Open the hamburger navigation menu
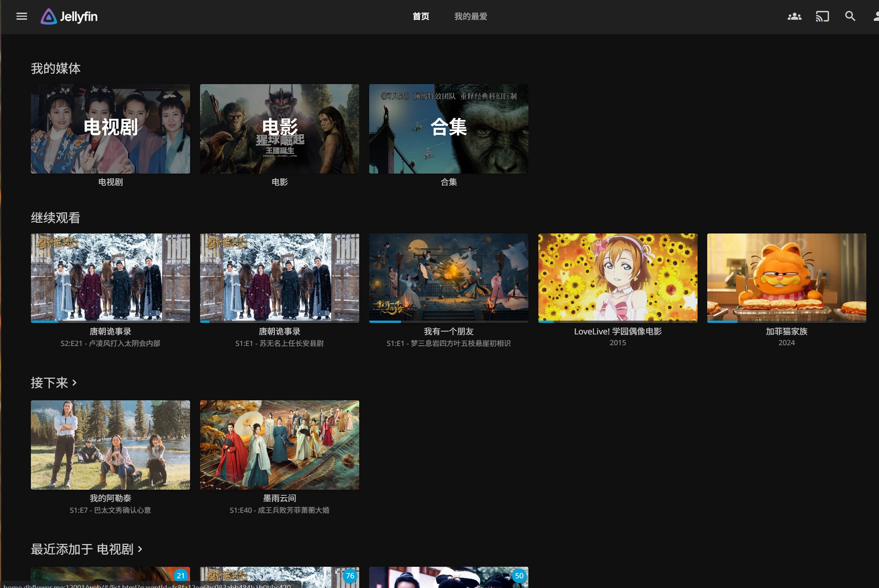879x588 pixels. (x=22, y=16)
